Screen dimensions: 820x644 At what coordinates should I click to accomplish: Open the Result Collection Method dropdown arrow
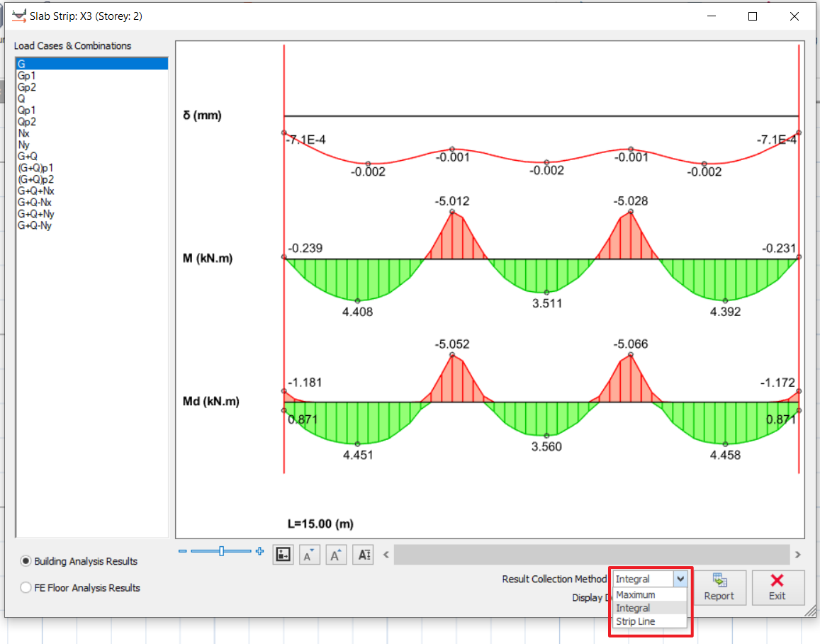(680, 579)
